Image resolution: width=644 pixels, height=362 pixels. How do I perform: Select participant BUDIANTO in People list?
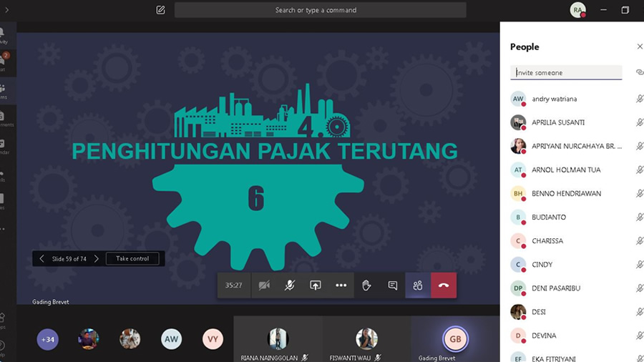(549, 217)
